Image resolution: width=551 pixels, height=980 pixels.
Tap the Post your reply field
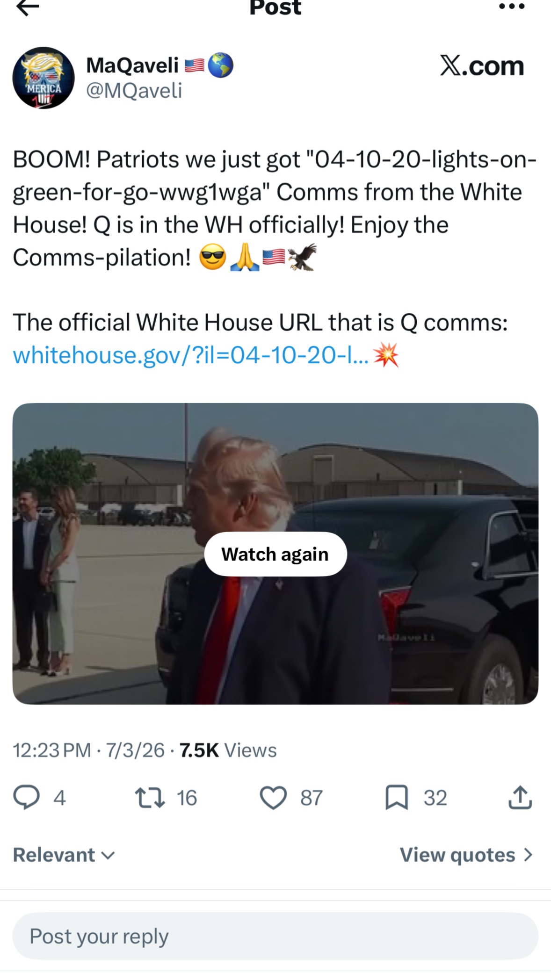click(x=275, y=936)
